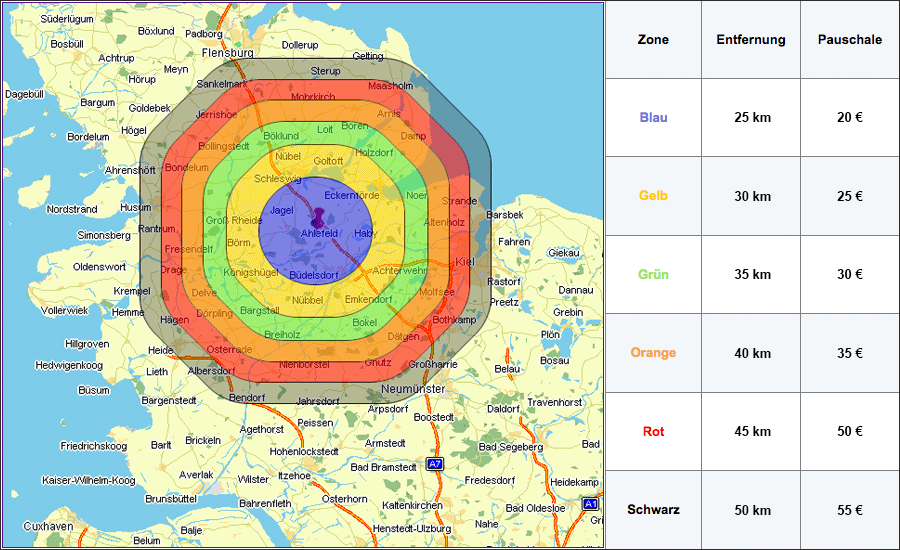Click the 'Bad Bramstedt' town label
Image resolution: width=900 pixels, height=550 pixels.
(x=383, y=467)
